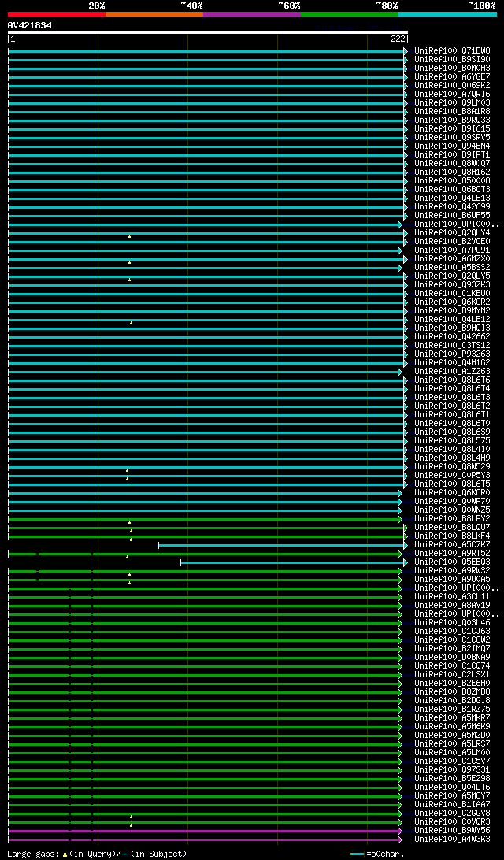
Task: Click the cyan ~100% identity legend segment
Action: 447,13
